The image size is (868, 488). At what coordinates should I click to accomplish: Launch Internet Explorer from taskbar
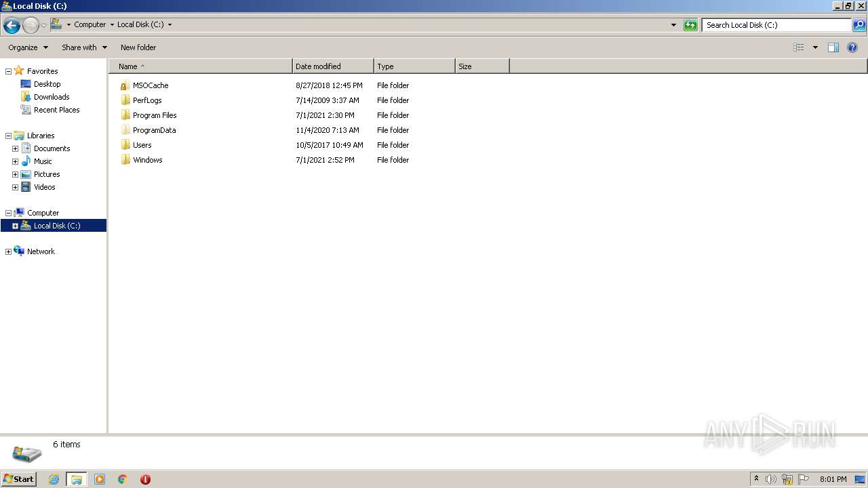(54, 479)
